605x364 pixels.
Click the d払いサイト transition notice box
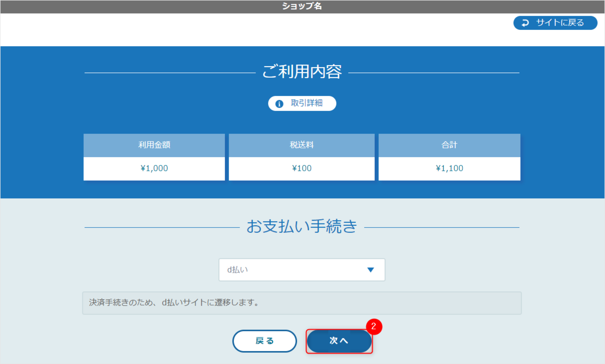[302, 303]
